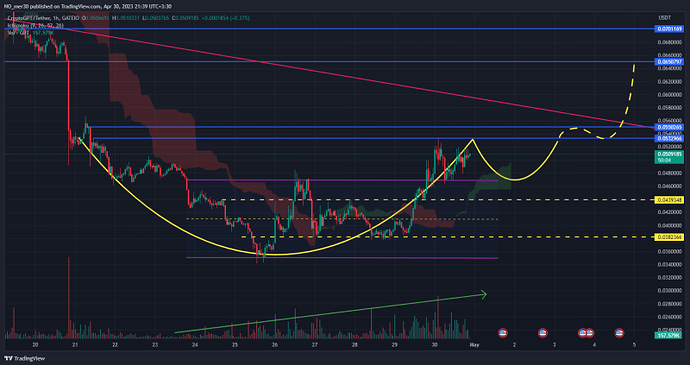Click the USDT currency label on price axis
Image resolution: width=690 pixels, height=365 pixels.
[x=664, y=18]
